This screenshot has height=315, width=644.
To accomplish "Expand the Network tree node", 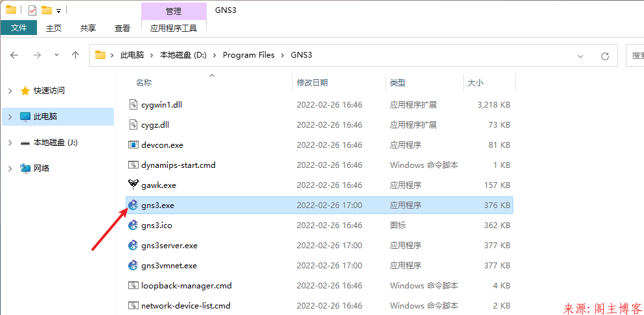I will tap(10, 168).
